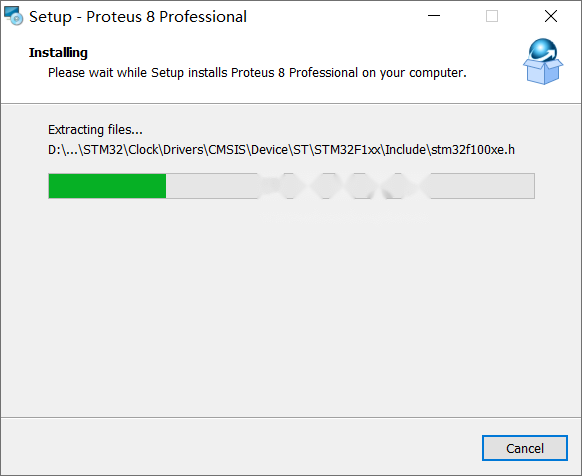Viewport: 582px width, 476px height.
Task: Cancel the Proteus installation
Action: coord(525,448)
